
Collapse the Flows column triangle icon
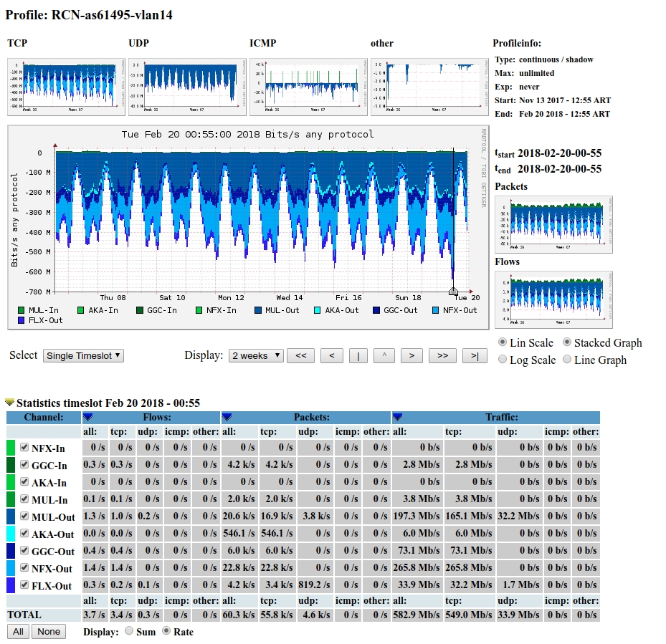[88, 417]
